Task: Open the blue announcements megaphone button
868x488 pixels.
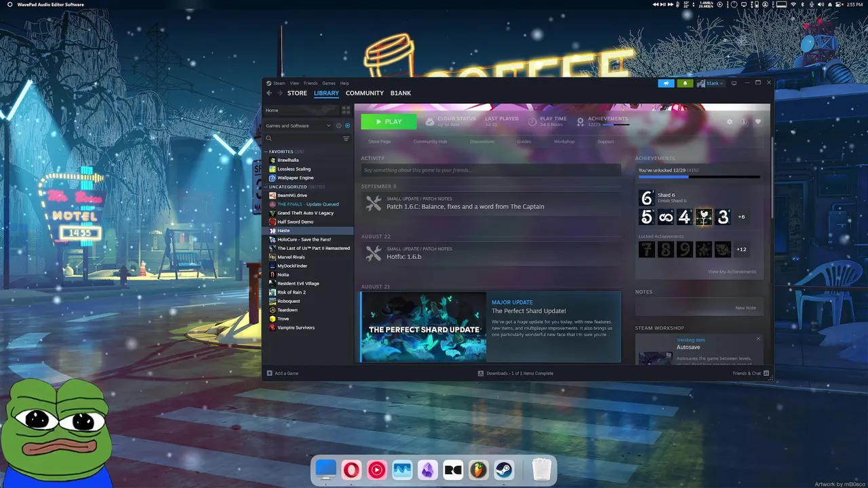Action: point(666,83)
